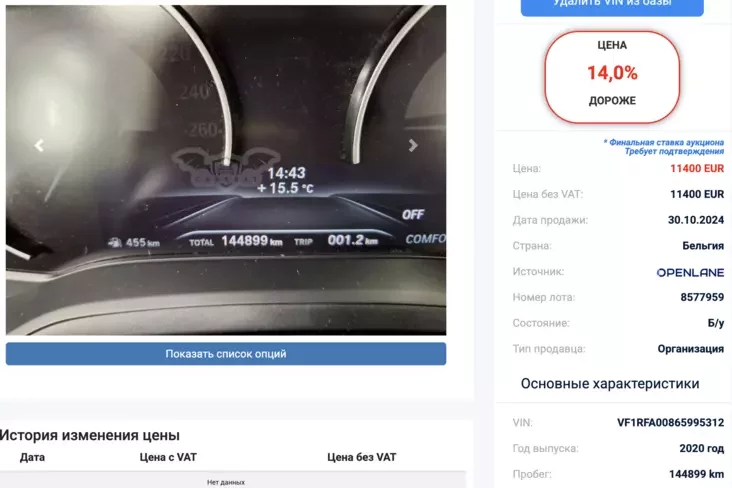This screenshot has height=488, width=732.
Task: Click the mileage value 144899 km
Action: point(697,474)
